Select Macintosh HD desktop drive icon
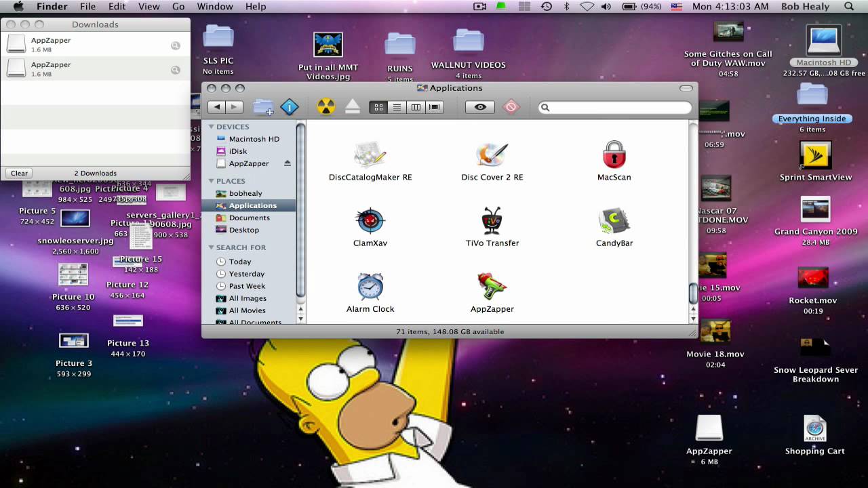Viewport: 868px width, 488px height. tap(824, 41)
